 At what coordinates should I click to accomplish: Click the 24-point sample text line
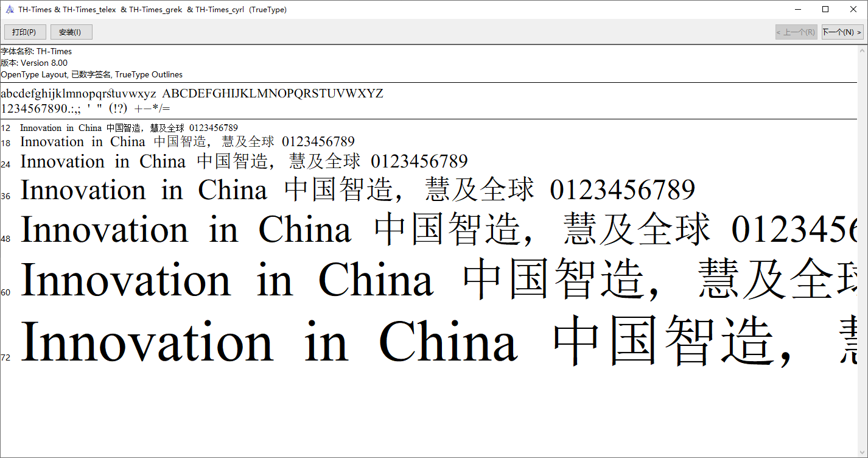pos(243,161)
